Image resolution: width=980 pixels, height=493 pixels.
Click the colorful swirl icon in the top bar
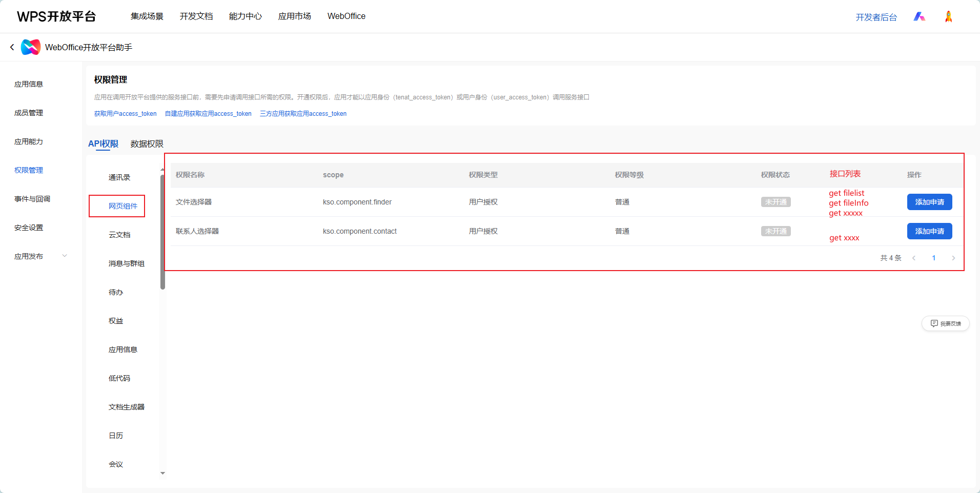pos(919,16)
